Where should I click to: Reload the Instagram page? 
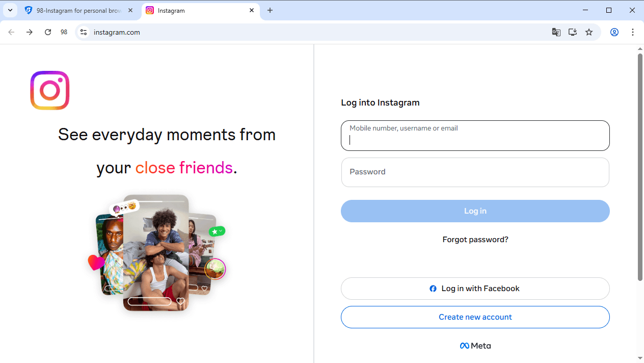tap(47, 32)
